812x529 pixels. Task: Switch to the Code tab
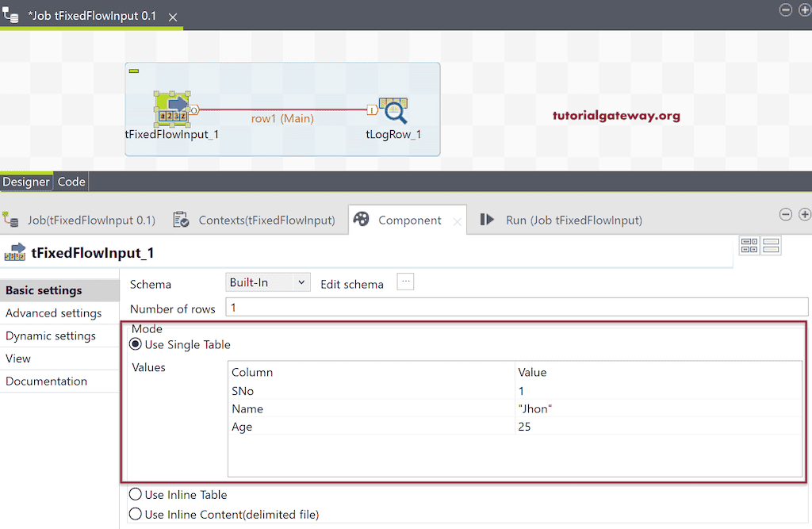point(71,182)
